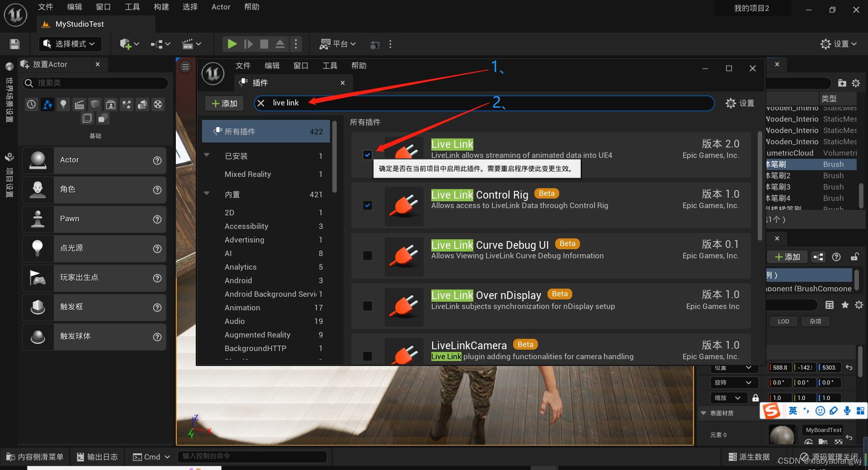The width and height of the screenshot is (868, 470).
Task: Select 点光源 in Place Actors panel
Action: [94, 248]
